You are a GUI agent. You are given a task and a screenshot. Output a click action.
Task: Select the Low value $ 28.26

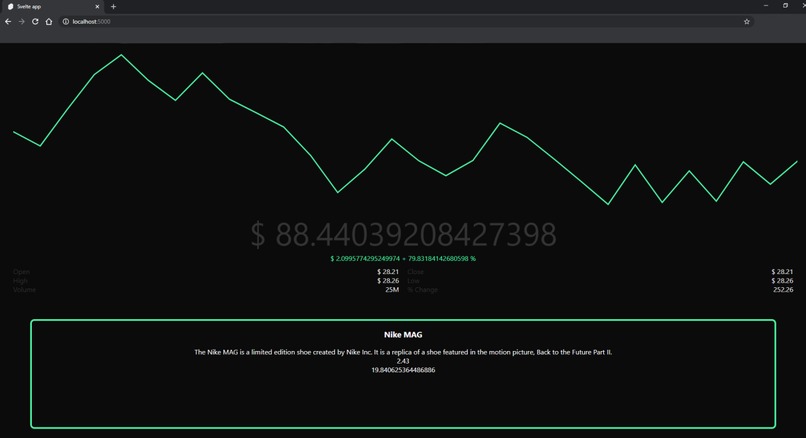click(x=782, y=281)
